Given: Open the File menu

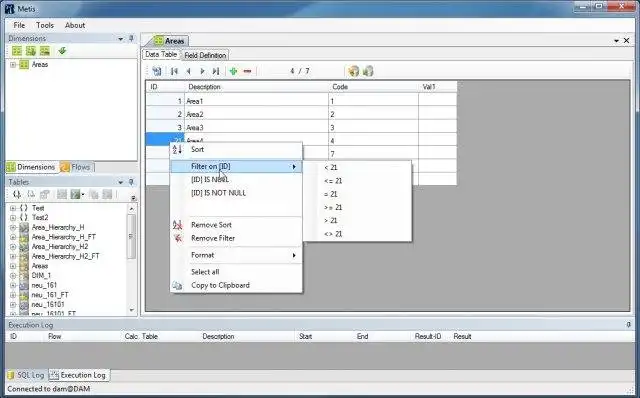Looking at the screenshot, I should tap(19, 25).
